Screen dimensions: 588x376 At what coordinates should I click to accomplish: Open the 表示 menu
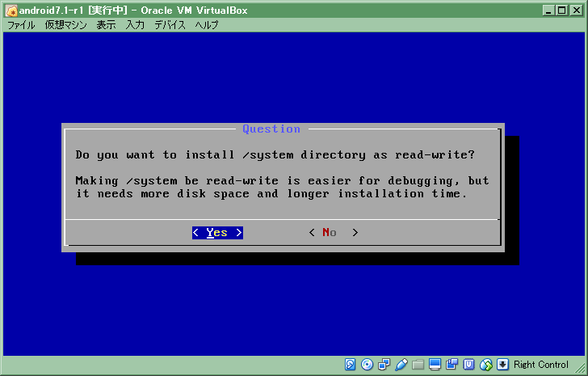click(106, 25)
